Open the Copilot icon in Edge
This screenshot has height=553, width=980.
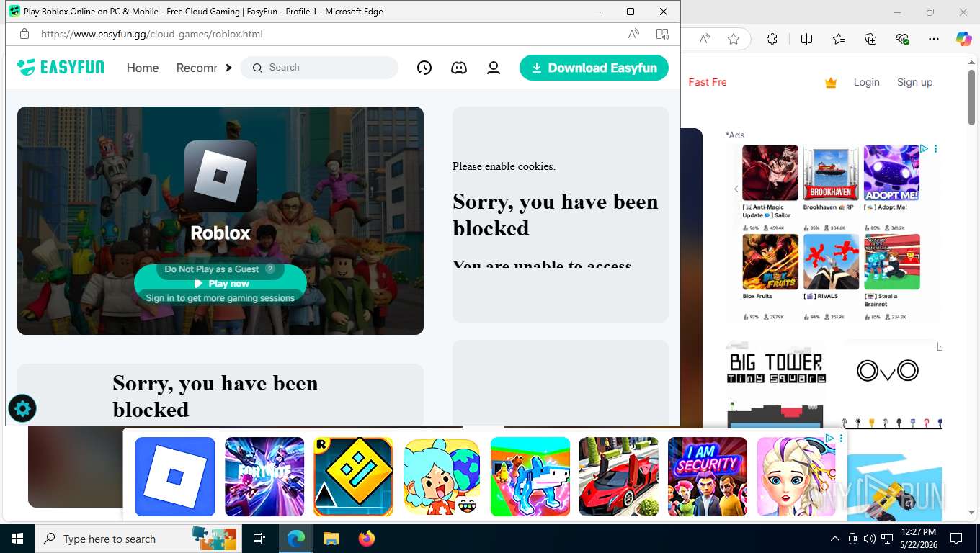[964, 39]
